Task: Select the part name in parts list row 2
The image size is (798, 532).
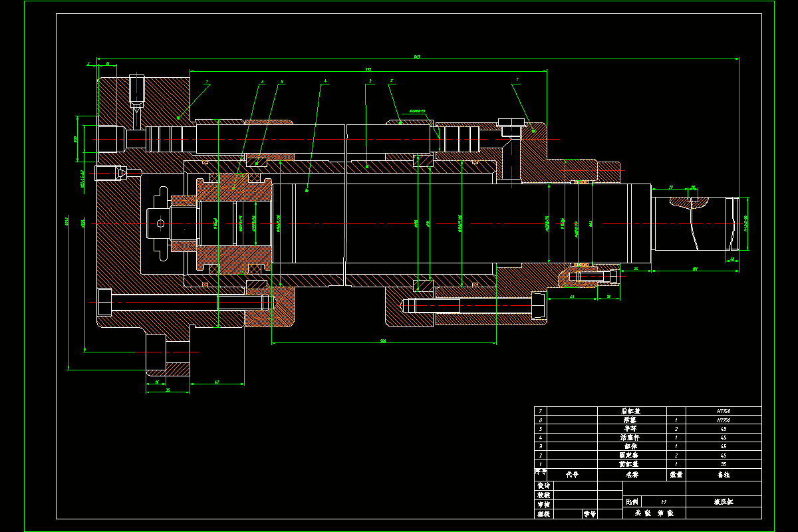Action: (x=630, y=455)
